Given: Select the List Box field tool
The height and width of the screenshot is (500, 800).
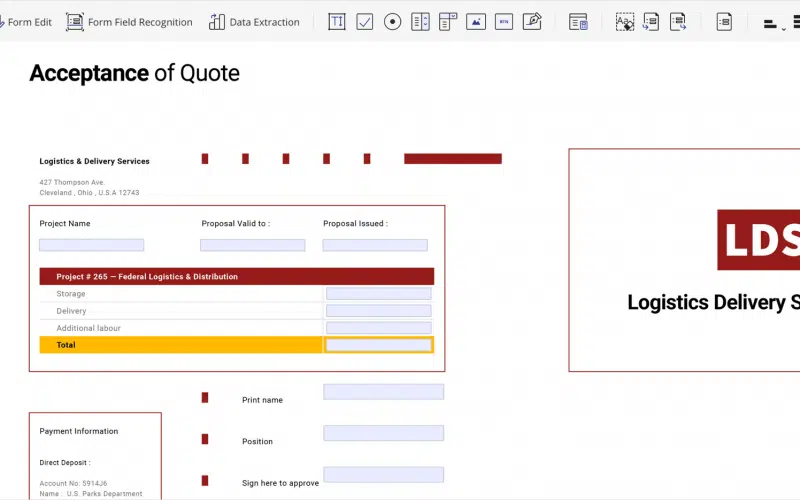Looking at the screenshot, I should click(x=420, y=22).
